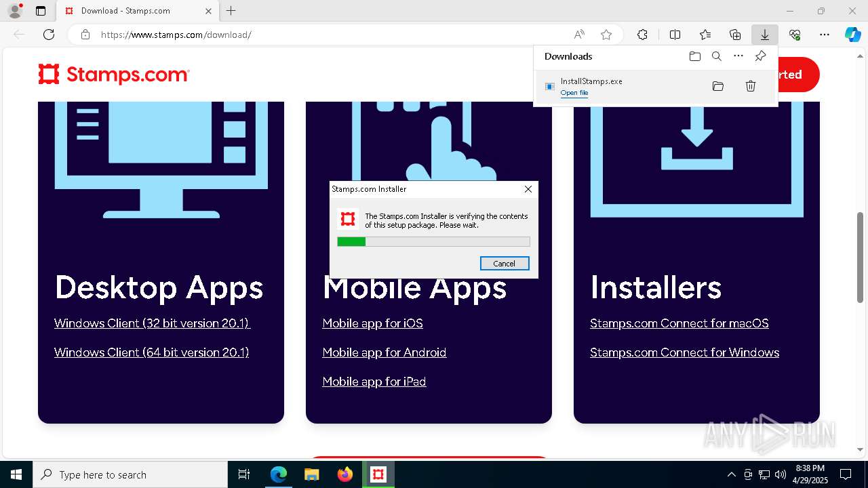This screenshot has width=868, height=488.
Task: Refresh the Stamps.com page
Action: click(x=49, y=35)
